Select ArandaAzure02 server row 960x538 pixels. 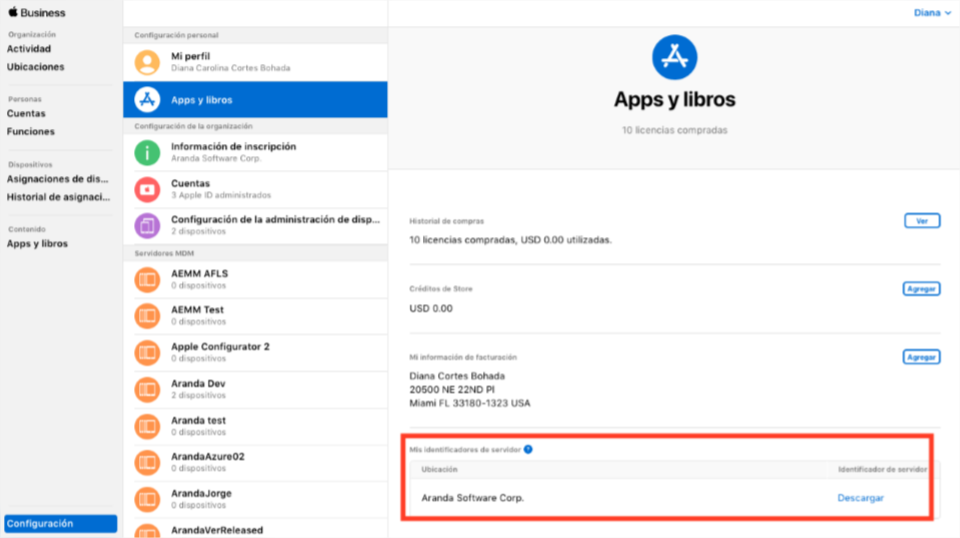pyautogui.click(x=255, y=462)
